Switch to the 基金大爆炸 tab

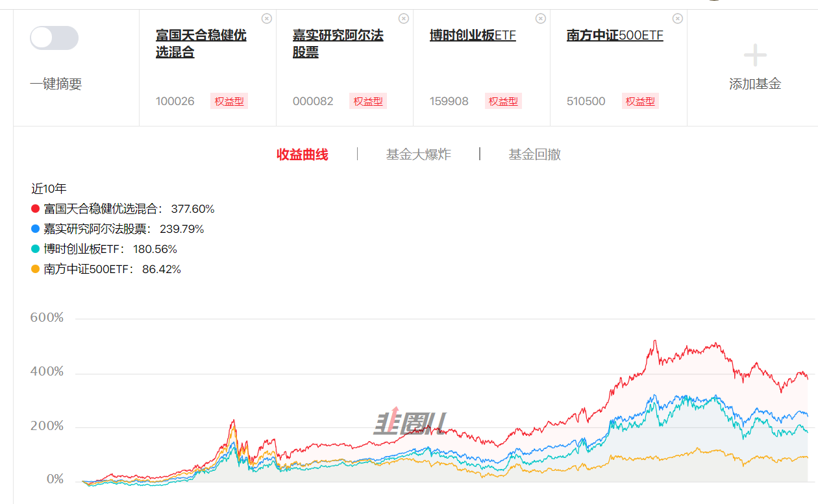418,154
